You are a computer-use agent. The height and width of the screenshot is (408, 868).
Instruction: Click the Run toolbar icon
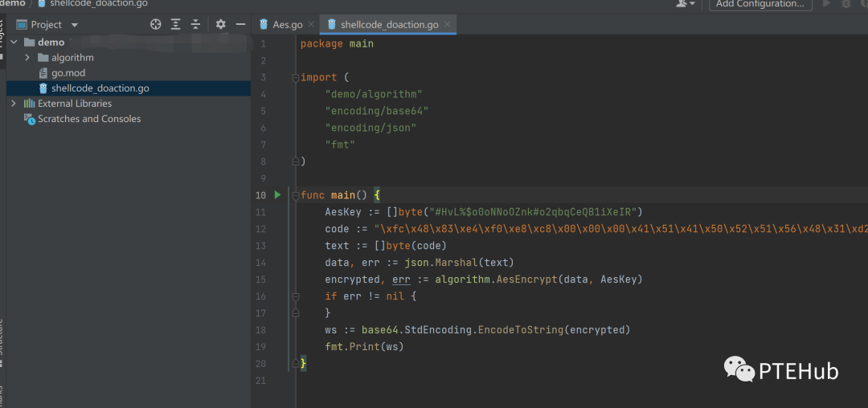pos(827,3)
